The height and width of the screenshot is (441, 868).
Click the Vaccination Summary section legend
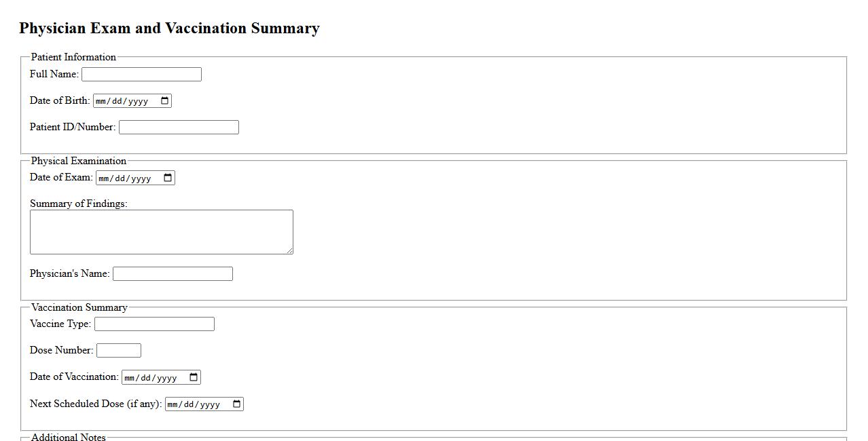click(79, 307)
